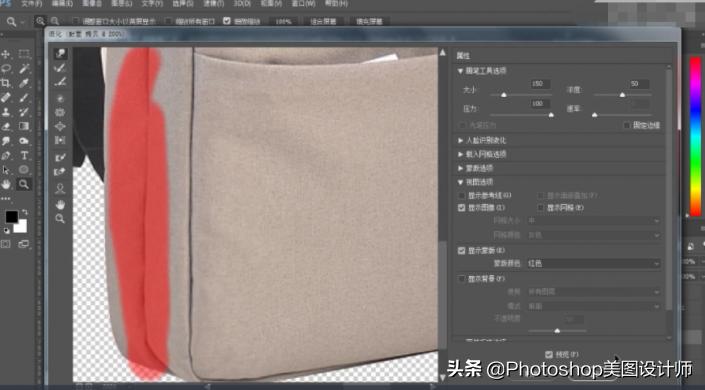Toggle the 预览 preview checkbox
This screenshot has width=705, height=390.
click(549, 355)
